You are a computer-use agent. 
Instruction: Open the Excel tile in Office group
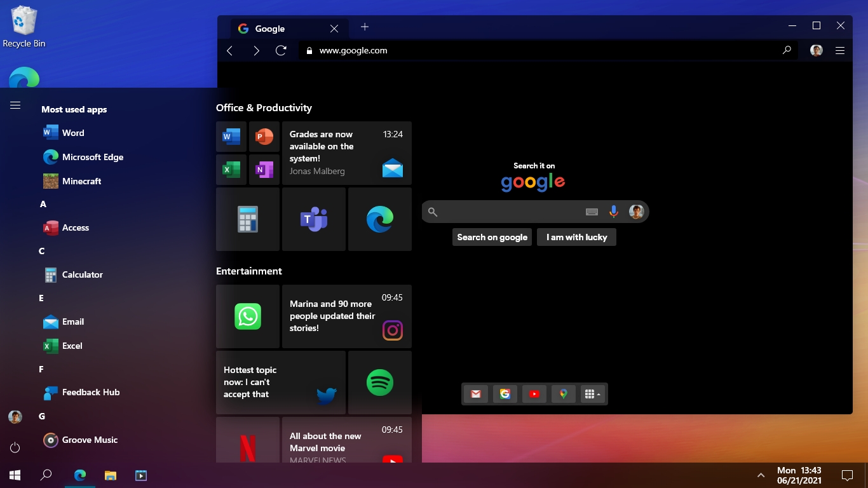pyautogui.click(x=231, y=170)
